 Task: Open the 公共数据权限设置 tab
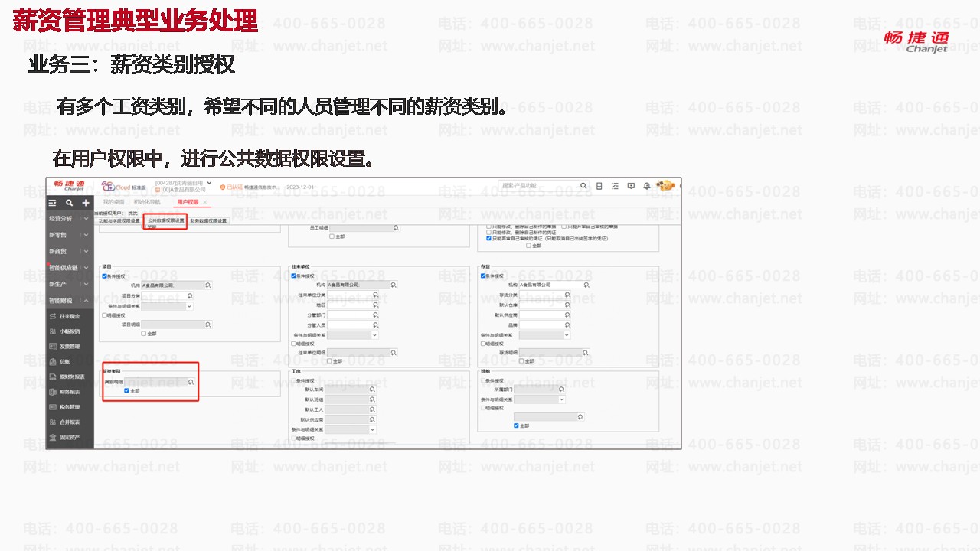(x=166, y=220)
